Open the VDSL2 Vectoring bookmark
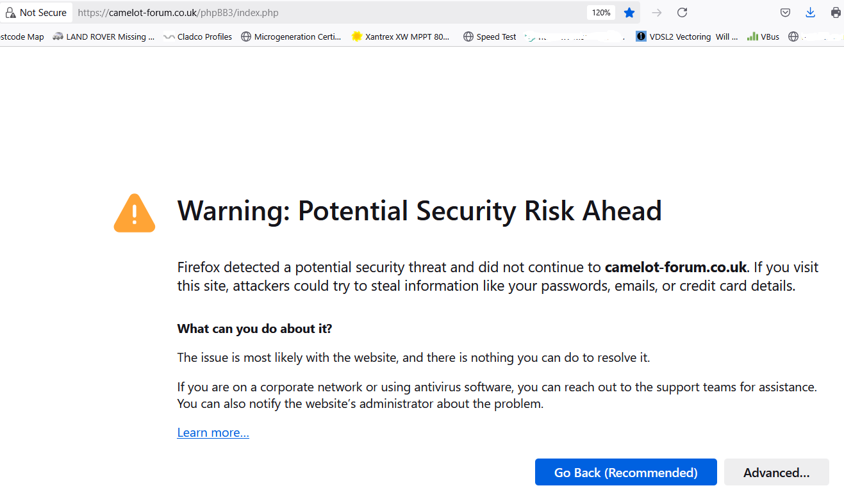Screen dimensions: 844x504 [x=687, y=37]
